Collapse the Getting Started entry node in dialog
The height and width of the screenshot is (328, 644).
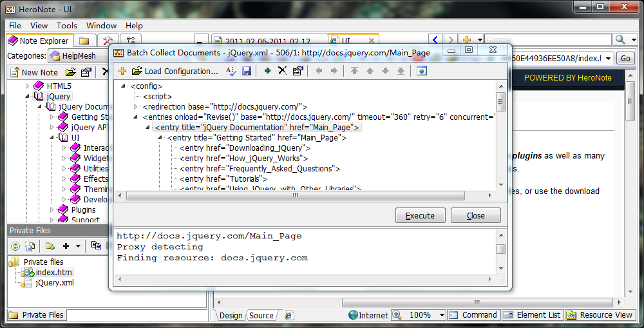click(160, 138)
